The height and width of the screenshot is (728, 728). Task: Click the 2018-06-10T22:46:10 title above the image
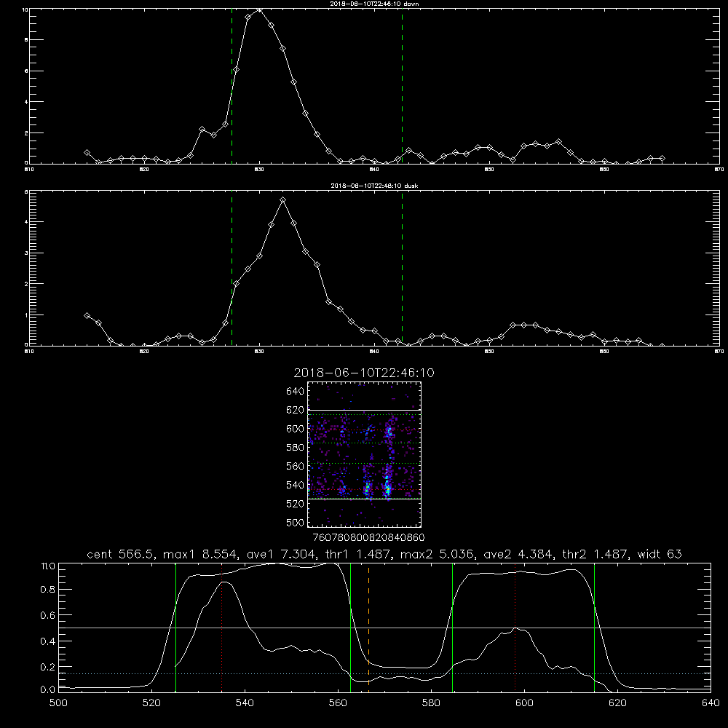(x=364, y=373)
